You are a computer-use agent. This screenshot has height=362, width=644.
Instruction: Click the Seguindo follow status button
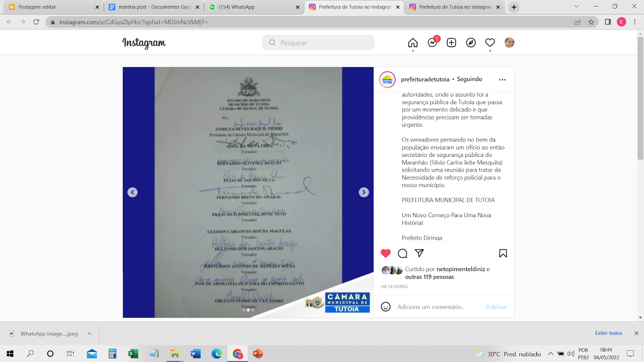click(469, 79)
